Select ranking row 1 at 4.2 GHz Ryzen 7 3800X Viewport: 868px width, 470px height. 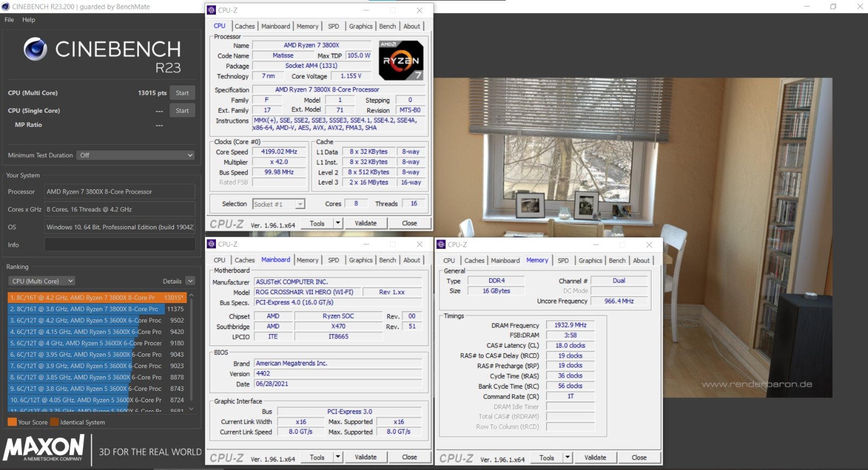pos(97,298)
